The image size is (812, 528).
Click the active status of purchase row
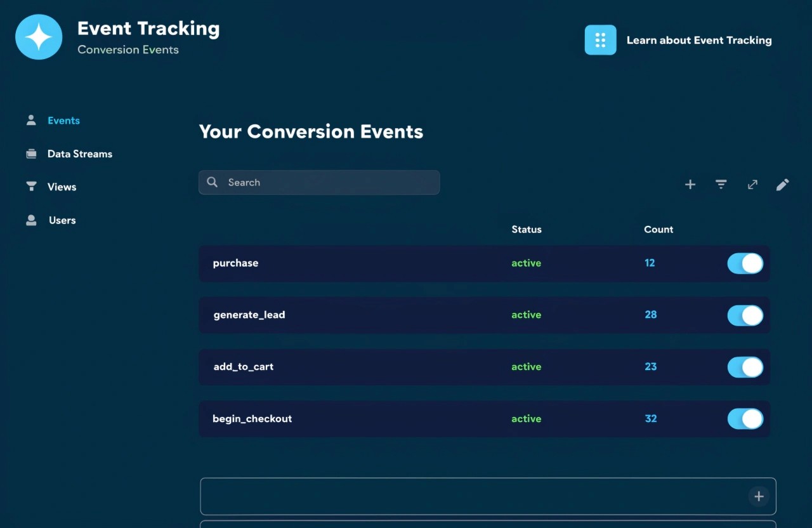pyautogui.click(x=527, y=263)
